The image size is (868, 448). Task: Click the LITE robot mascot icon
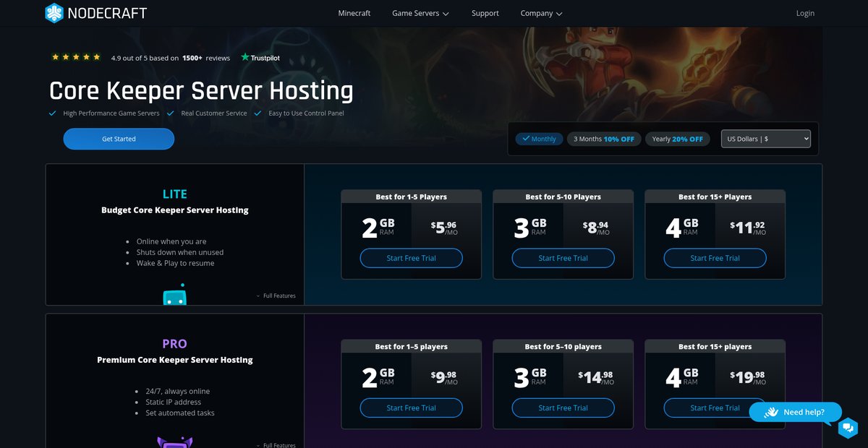(174, 295)
